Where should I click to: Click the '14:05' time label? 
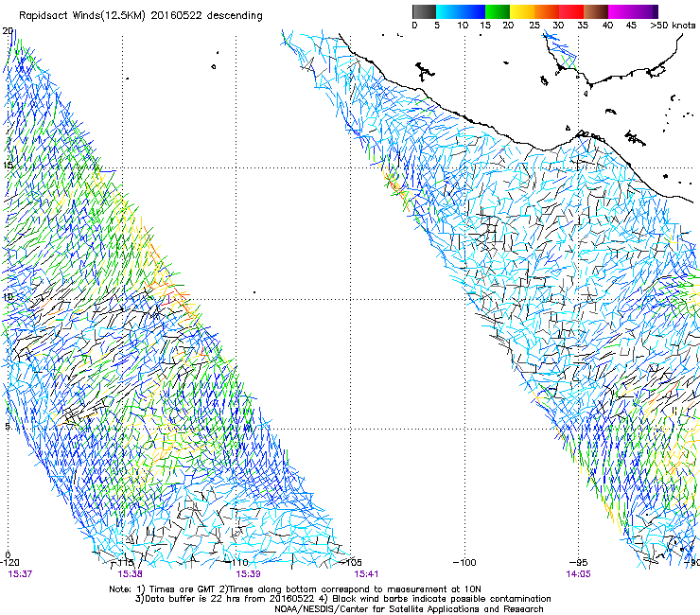coord(579,574)
